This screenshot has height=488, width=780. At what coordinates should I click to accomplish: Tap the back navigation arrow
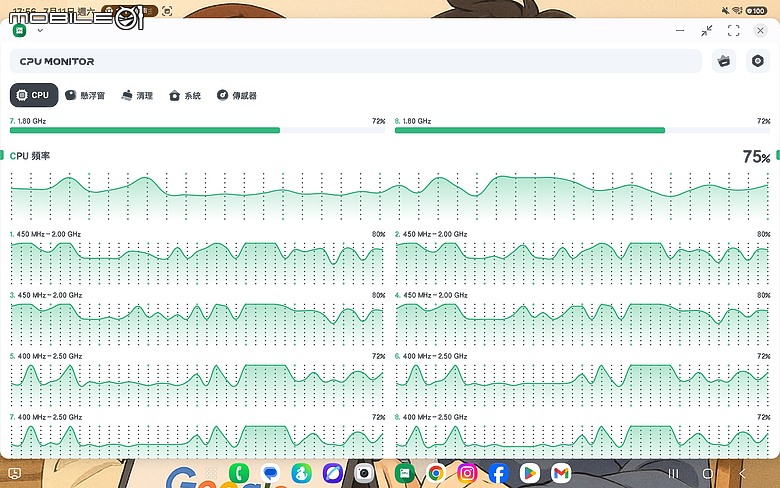coord(742,473)
